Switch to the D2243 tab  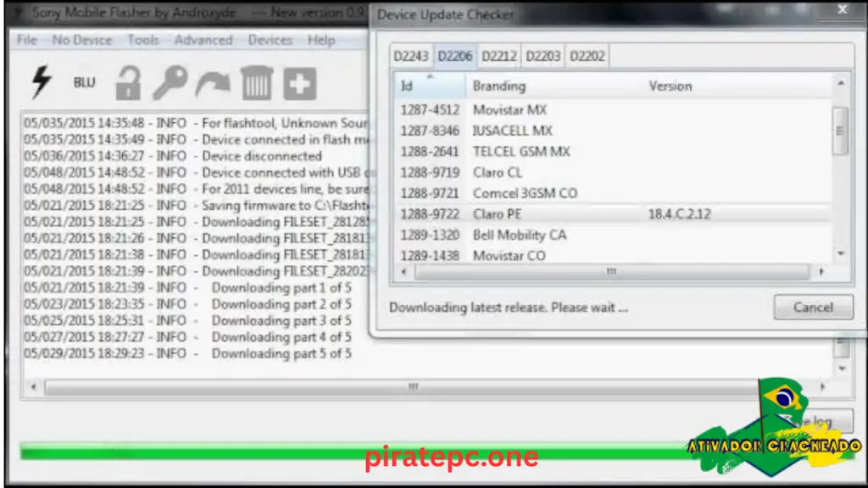click(x=411, y=57)
